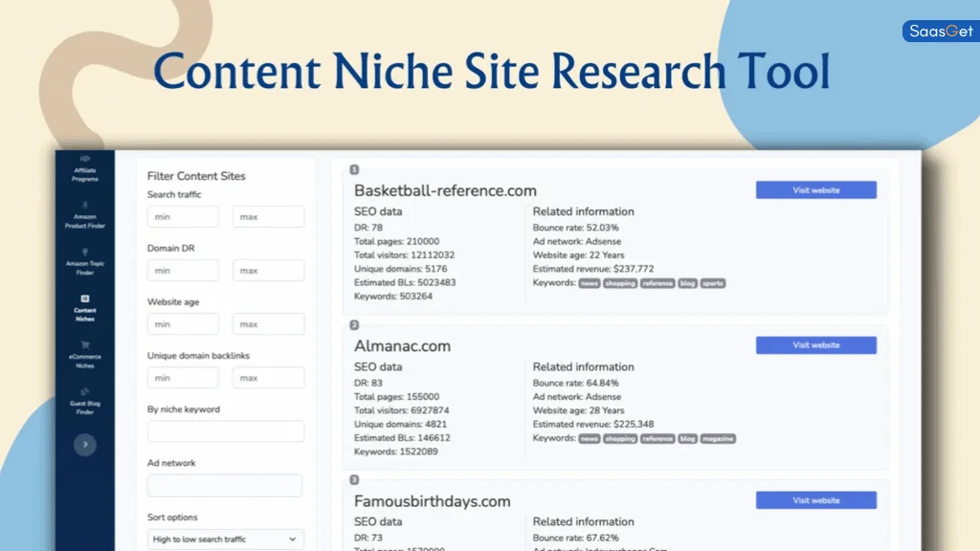Image resolution: width=980 pixels, height=551 pixels.
Task: Click Domain DR max field
Action: (x=268, y=271)
